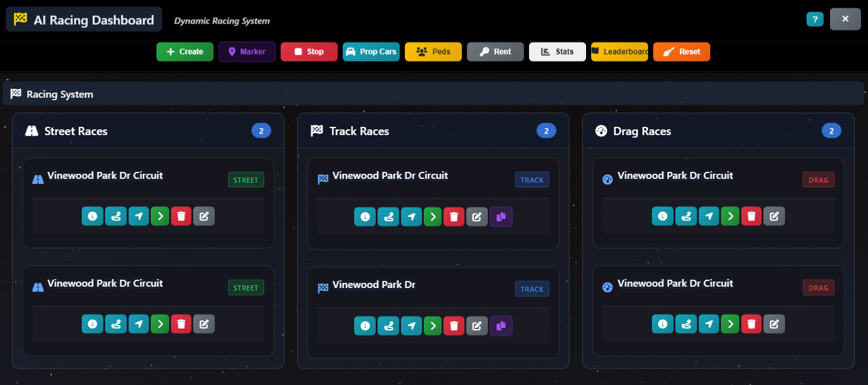868x385 pixels.
Task: Open the help panel via question mark
Action: pyautogui.click(x=815, y=19)
